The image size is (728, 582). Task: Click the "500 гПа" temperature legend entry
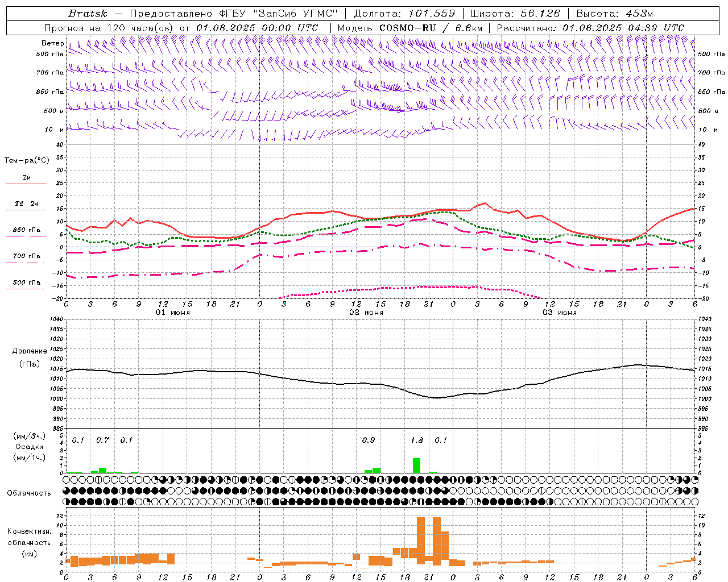pos(27,282)
